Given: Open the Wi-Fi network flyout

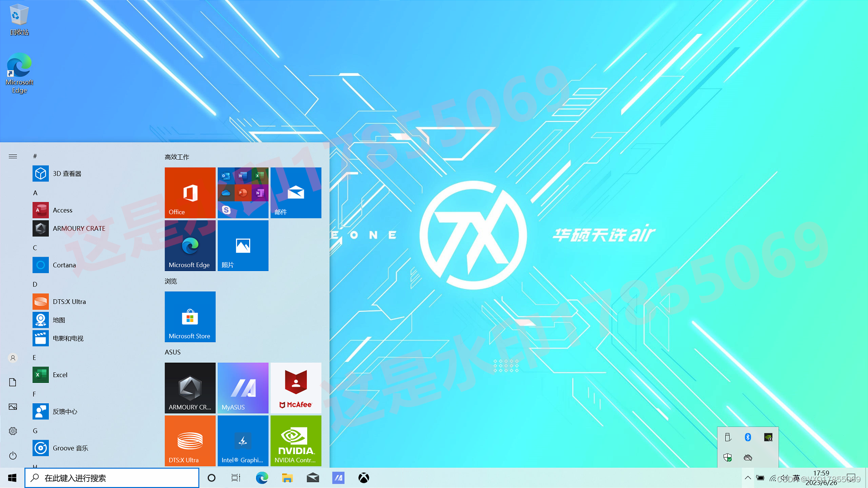Looking at the screenshot, I should coord(773,478).
